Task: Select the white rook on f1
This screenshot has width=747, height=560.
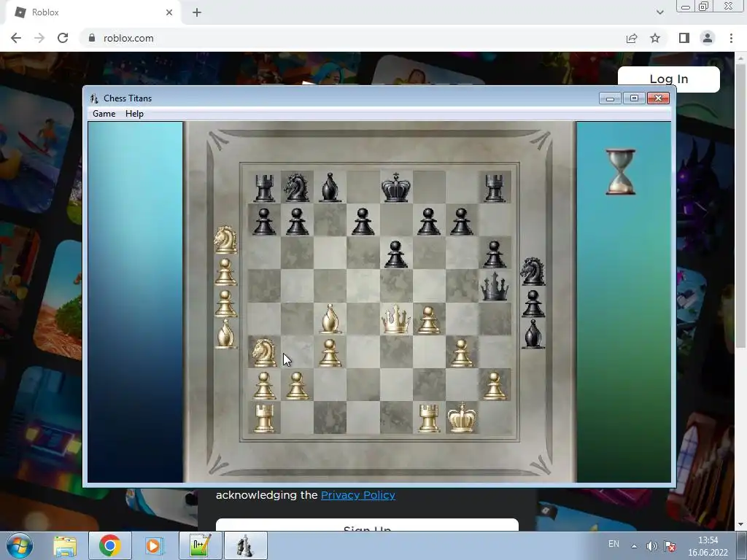Action: click(x=429, y=418)
